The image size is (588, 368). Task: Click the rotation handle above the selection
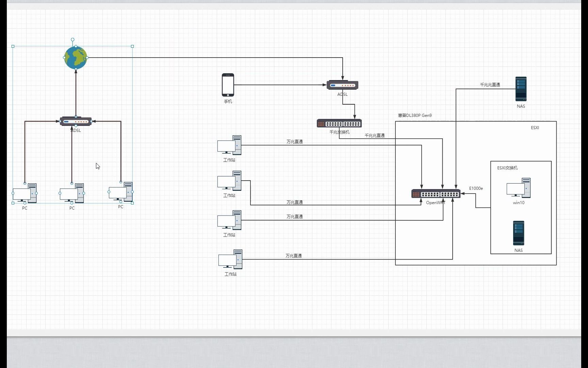[x=72, y=40]
